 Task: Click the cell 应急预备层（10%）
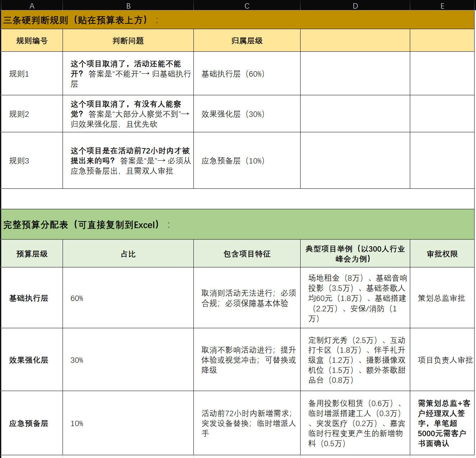click(247, 161)
